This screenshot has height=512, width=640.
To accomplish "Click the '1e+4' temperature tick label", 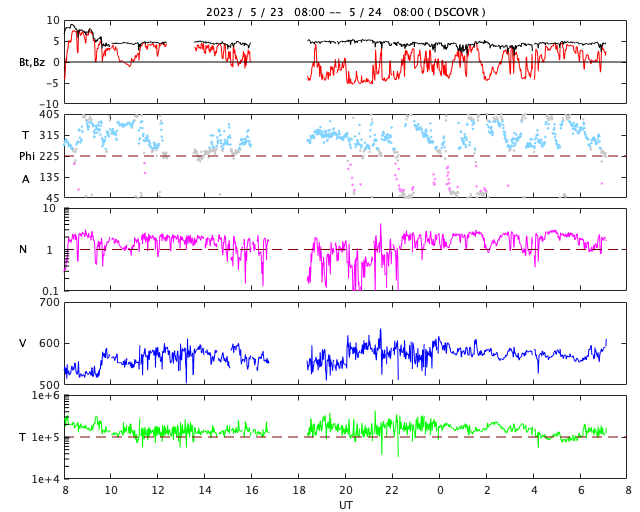I will [46, 479].
